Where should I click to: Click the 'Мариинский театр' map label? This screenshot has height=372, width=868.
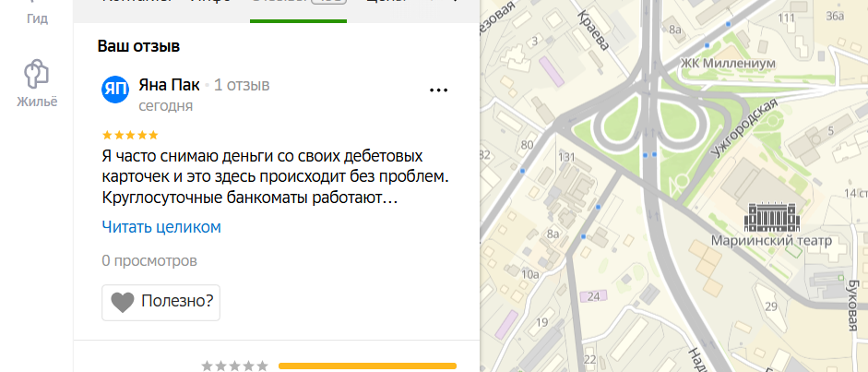coord(772,241)
